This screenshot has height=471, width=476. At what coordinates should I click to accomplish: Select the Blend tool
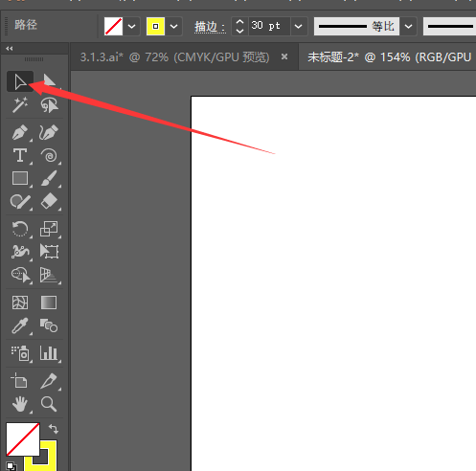[49, 325]
